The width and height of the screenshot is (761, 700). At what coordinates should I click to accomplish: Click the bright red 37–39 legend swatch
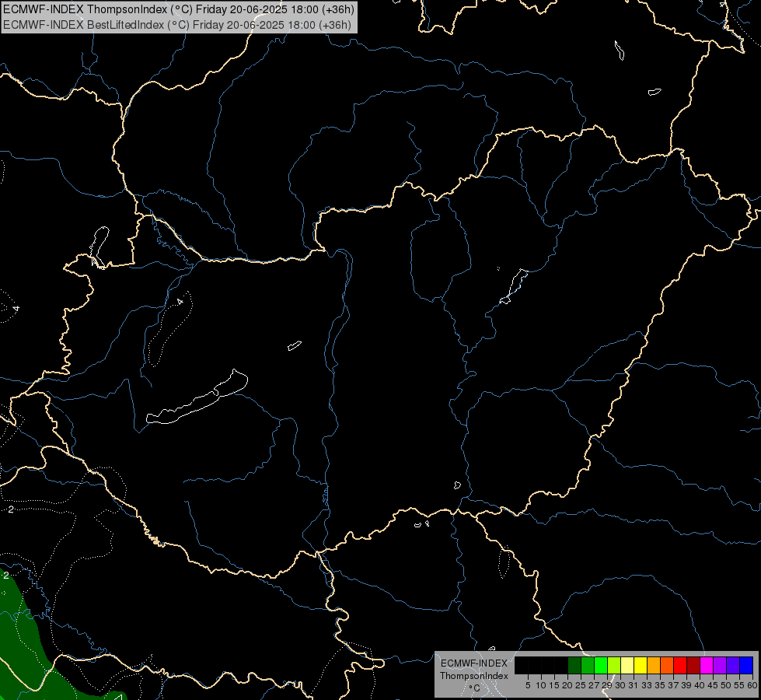click(680, 665)
